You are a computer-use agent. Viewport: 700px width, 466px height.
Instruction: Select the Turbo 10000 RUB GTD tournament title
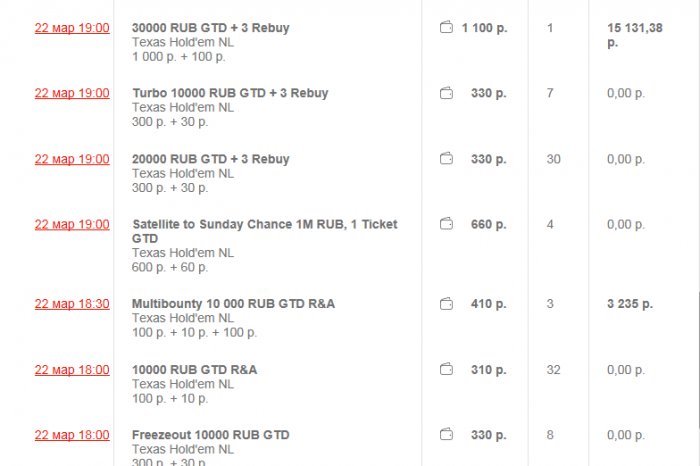coord(230,93)
